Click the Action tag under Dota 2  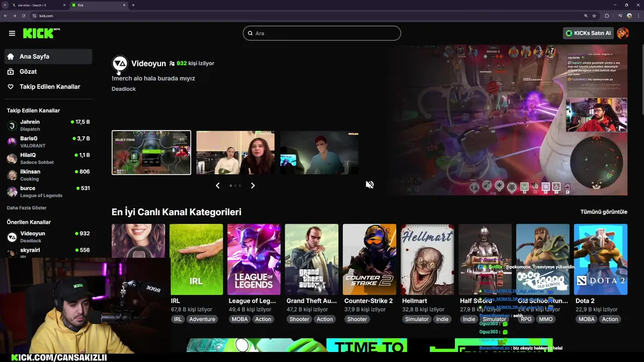(x=610, y=319)
